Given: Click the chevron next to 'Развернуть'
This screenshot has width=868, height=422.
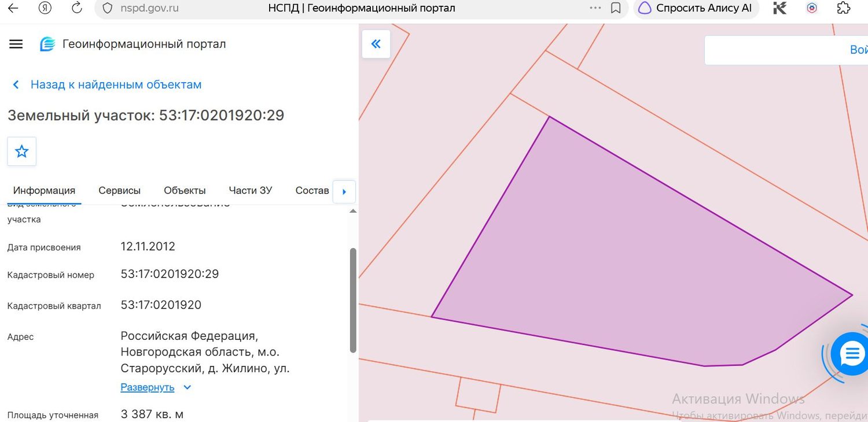Looking at the screenshot, I should coord(187,387).
